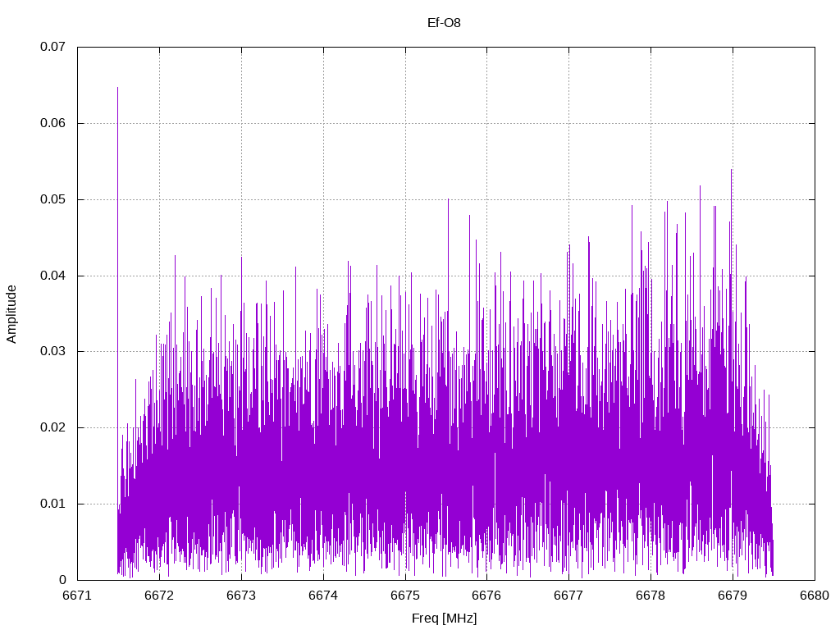The image size is (840, 630).
Task: Click the spike peak just before 6679 MHz
Action: click(x=731, y=171)
